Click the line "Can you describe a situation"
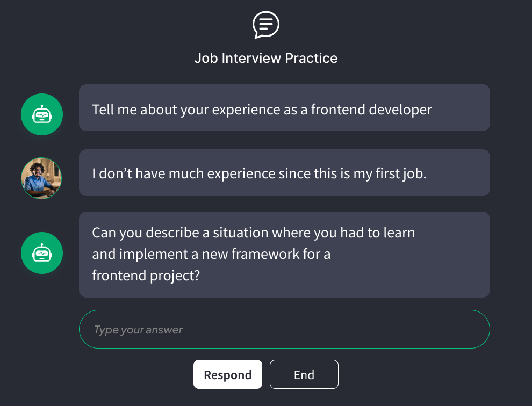Viewport: 532px width, 406px height. click(x=253, y=233)
